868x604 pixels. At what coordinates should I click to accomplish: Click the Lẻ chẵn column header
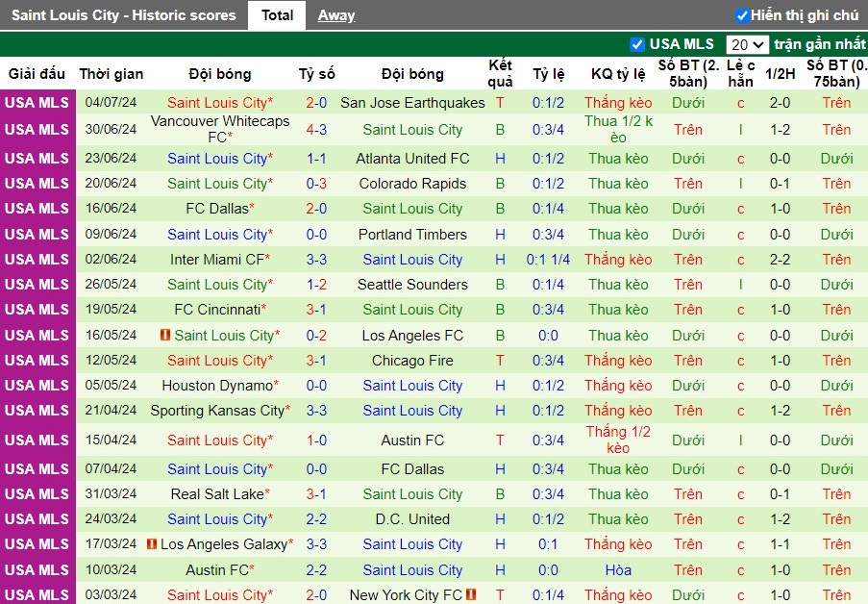tap(741, 73)
